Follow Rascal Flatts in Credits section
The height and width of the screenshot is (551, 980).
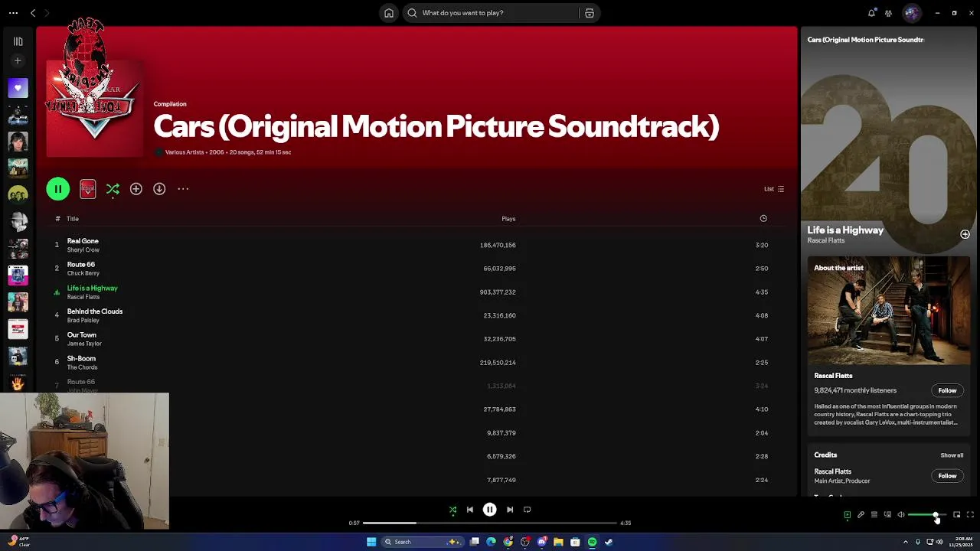[x=947, y=476]
